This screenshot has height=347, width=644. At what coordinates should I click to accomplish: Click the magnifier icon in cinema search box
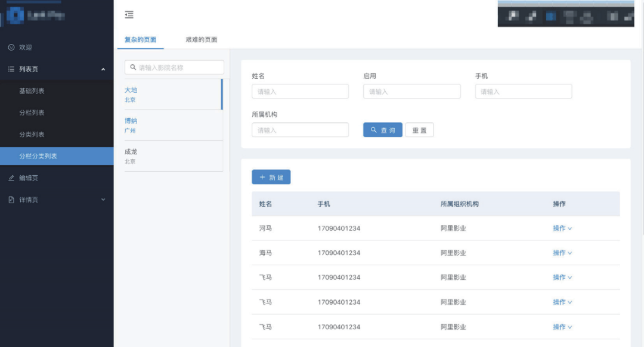[133, 67]
